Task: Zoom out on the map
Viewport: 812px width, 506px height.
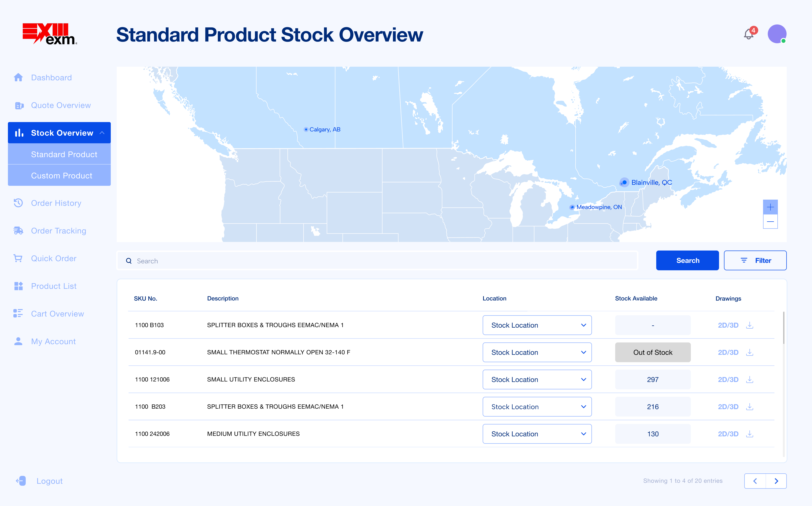Action: [770, 222]
